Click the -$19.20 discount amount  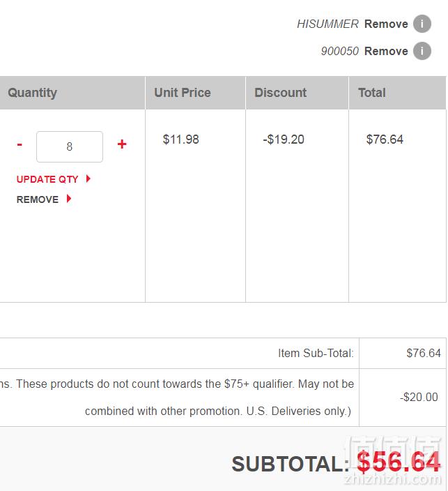coord(284,139)
